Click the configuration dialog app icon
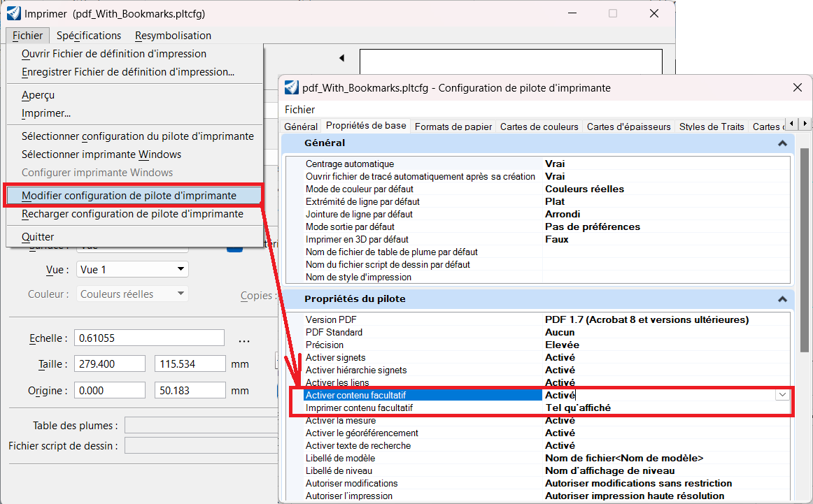The width and height of the screenshot is (813, 504). click(291, 87)
